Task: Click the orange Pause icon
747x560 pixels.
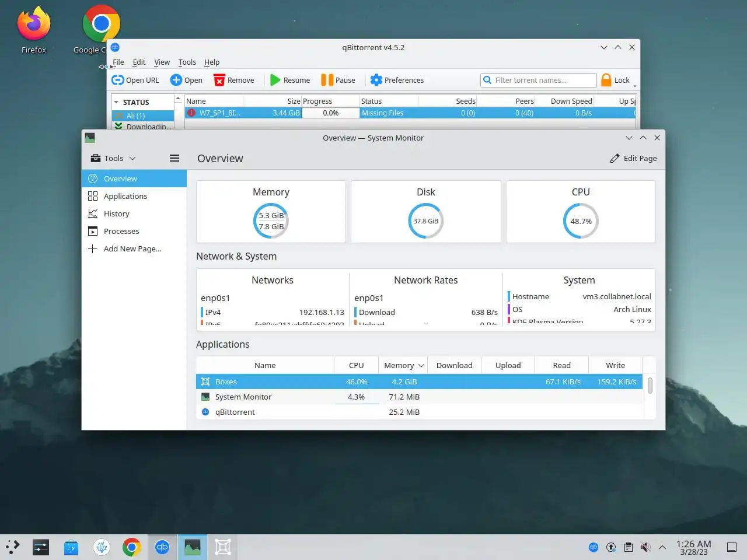Action: pyautogui.click(x=327, y=80)
